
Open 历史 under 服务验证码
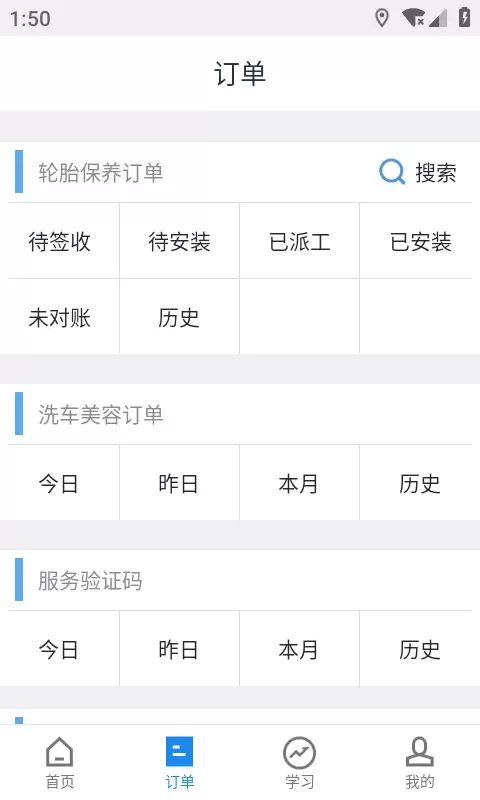coord(420,649)
